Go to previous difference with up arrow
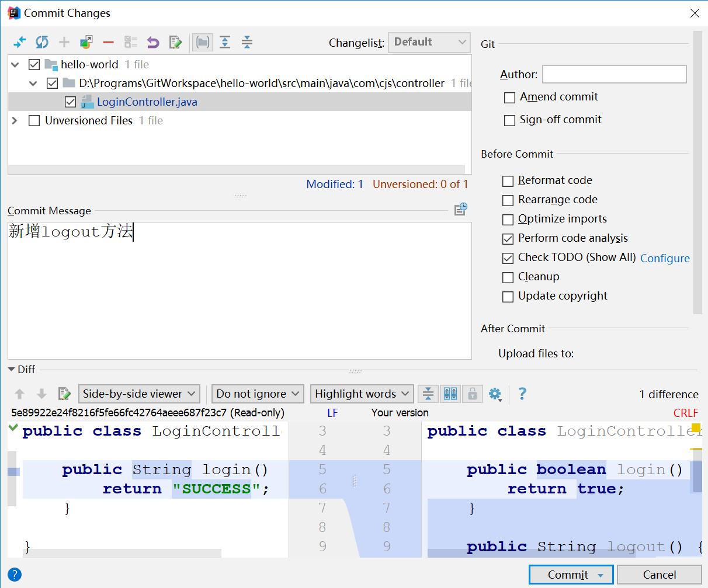Screen dimensions: 708x588 20,394
